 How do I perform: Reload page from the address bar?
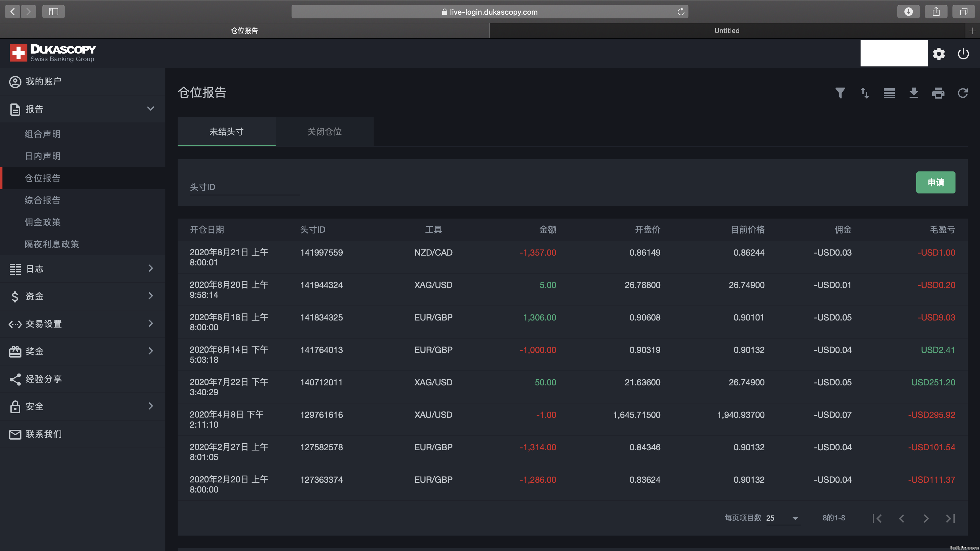click(680, 12)
